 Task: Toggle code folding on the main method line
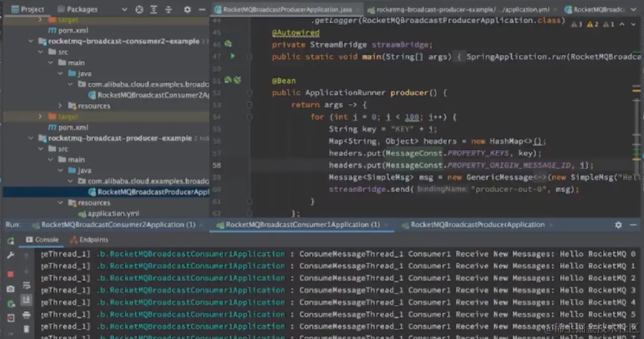click(249, 57)
